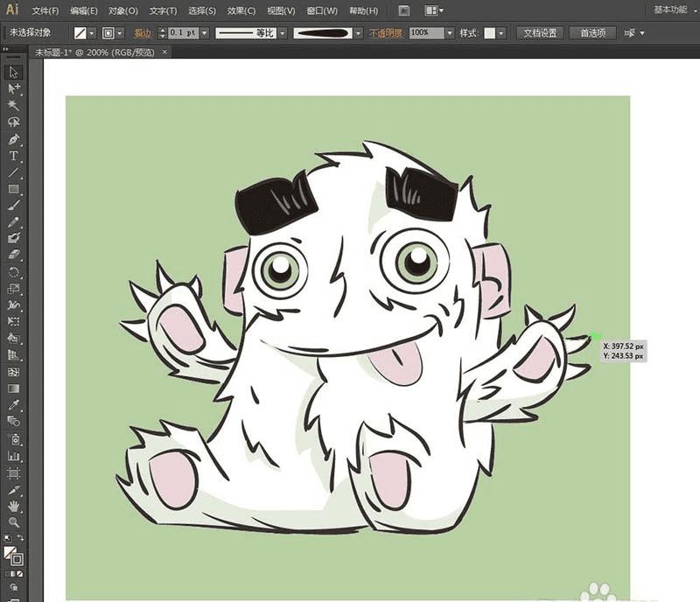
Task: Select the Direct Selection tool
Action: point(13,88)
